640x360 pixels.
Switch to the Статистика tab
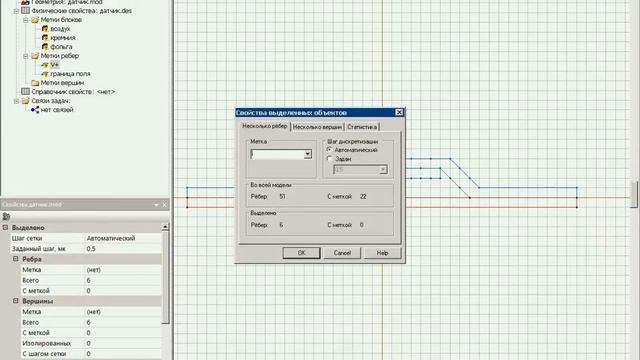362,127
